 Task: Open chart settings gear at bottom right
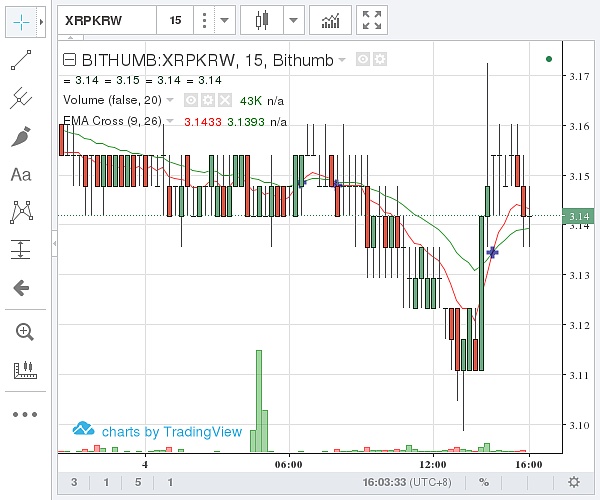tap(573, 482)
